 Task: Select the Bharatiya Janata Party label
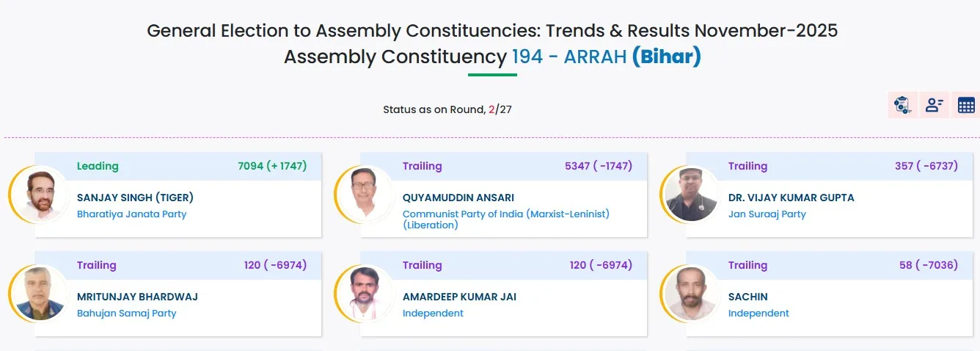point(131,214)
